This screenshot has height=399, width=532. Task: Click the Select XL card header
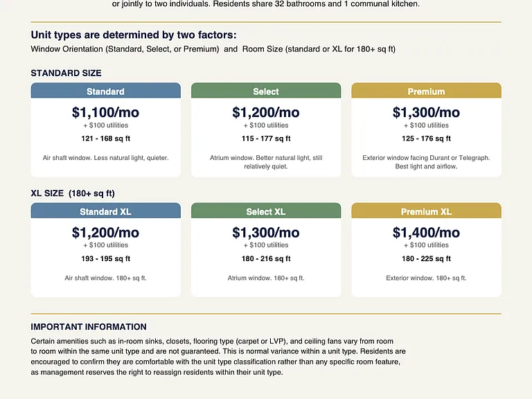(266, 211)
